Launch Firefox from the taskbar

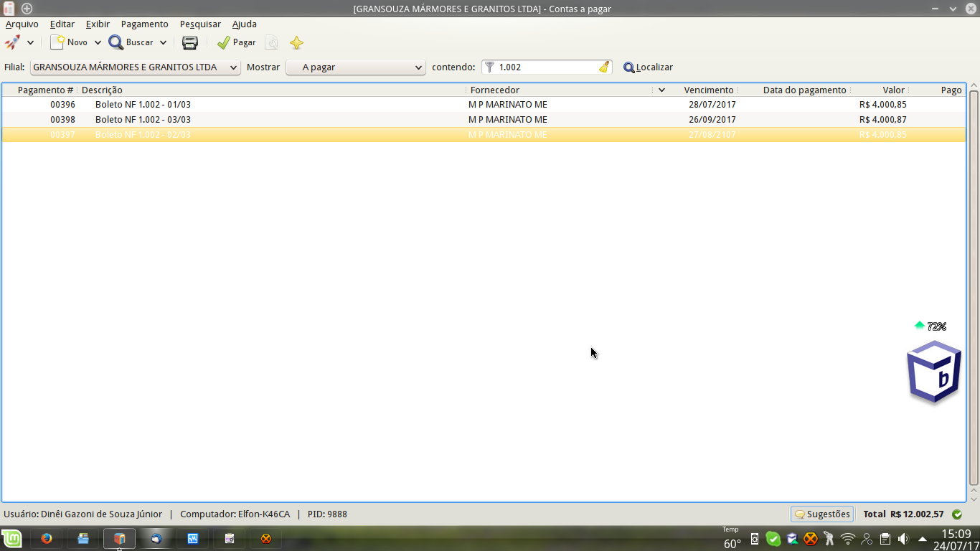47,538
